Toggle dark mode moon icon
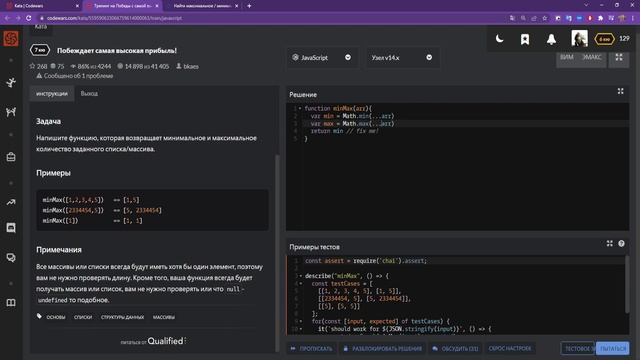This screenshot has height=360, width=640. [499, 39]
